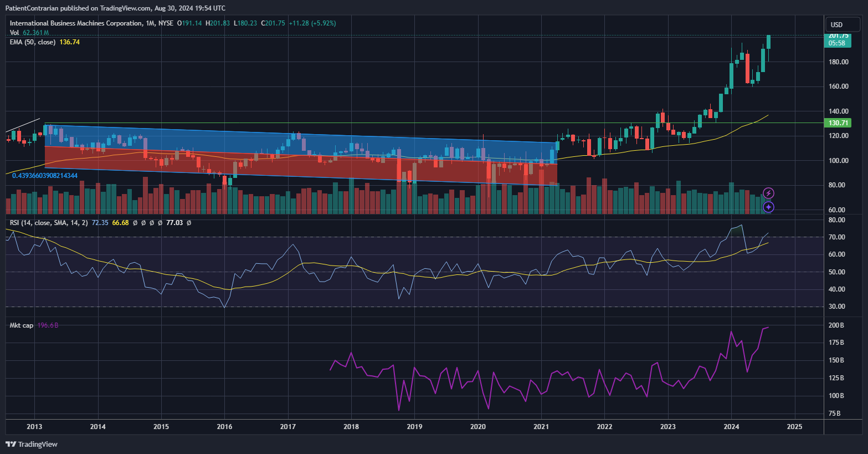Image resolution: width=868 pixels, height=454 pixels.
Task: Click the TradingView logo at bottom left
Action: click(x=32, y=444)
